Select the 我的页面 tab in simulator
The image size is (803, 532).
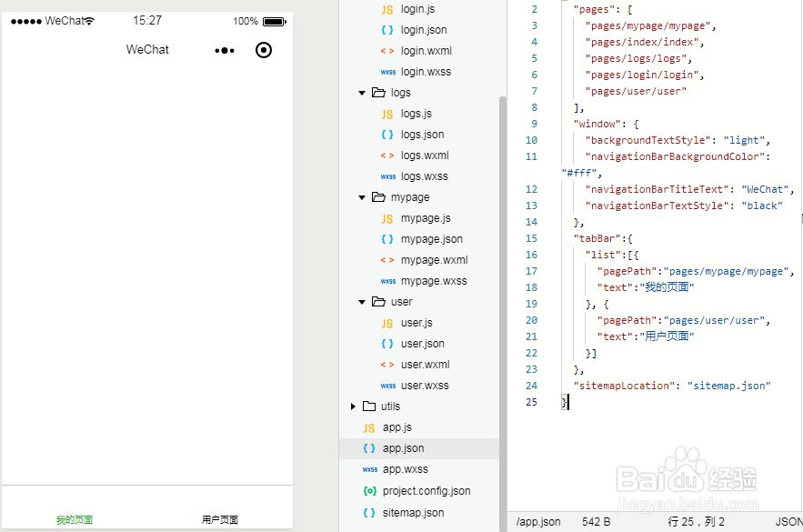[x=75, y=519]
